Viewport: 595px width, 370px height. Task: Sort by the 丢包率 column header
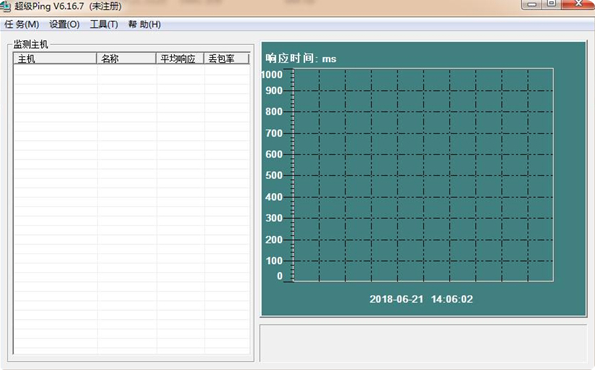[227, 58]
